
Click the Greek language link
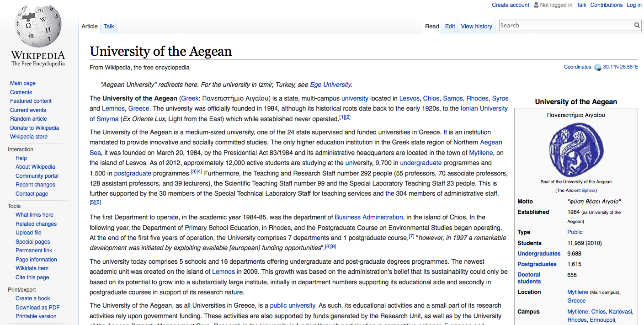(190, 98)
